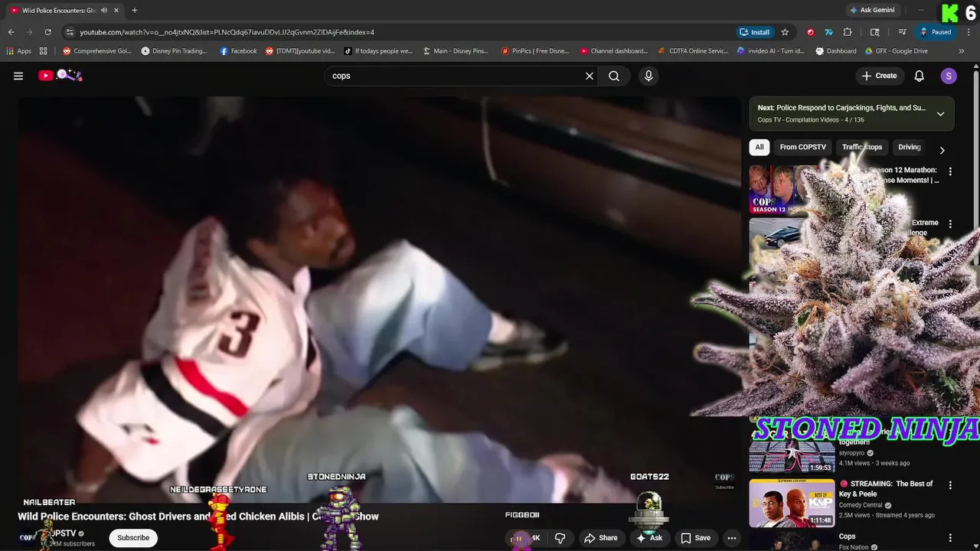
Task: Go back to the previous page
Action: point(11,32)
